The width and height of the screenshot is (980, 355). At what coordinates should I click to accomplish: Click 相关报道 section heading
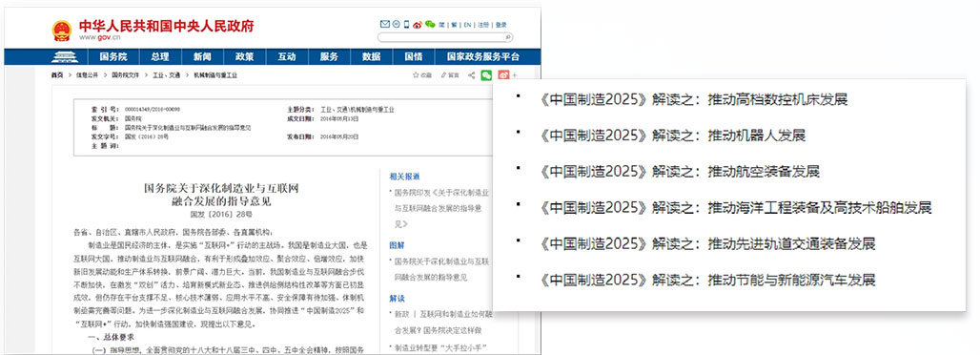(x=404, y=176)
